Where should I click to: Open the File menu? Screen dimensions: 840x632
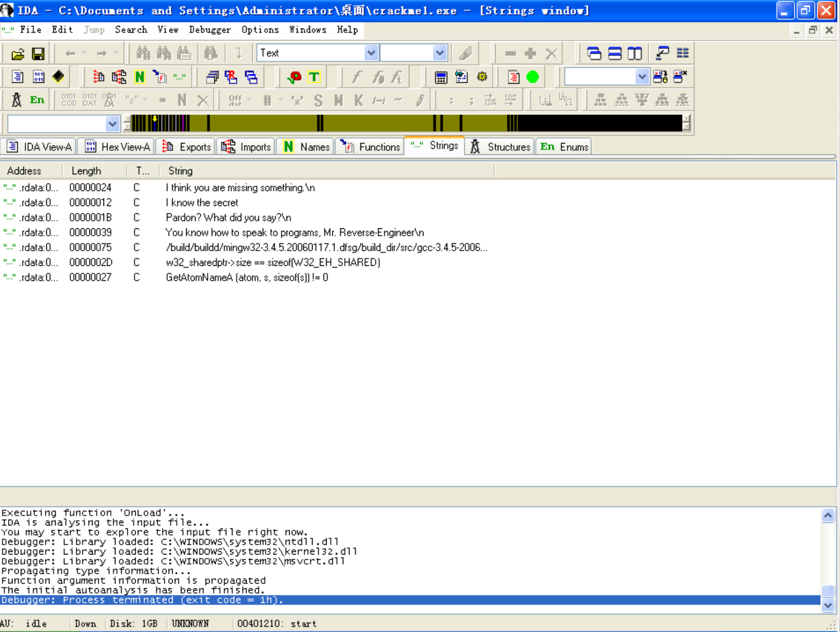pos(31,30)
